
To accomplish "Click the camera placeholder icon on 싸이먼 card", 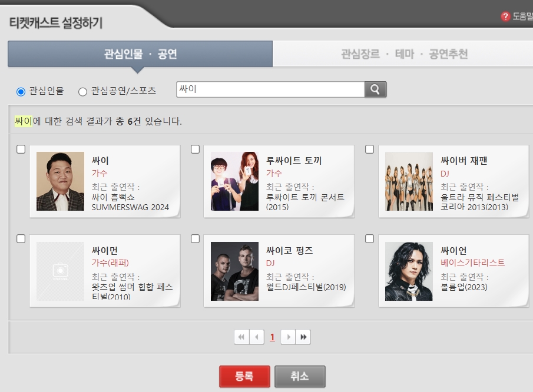I will [x=61, y=271].
